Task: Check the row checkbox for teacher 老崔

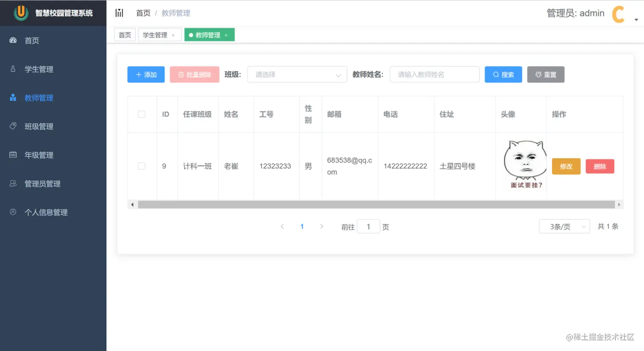Action: (x=141, y=166)
